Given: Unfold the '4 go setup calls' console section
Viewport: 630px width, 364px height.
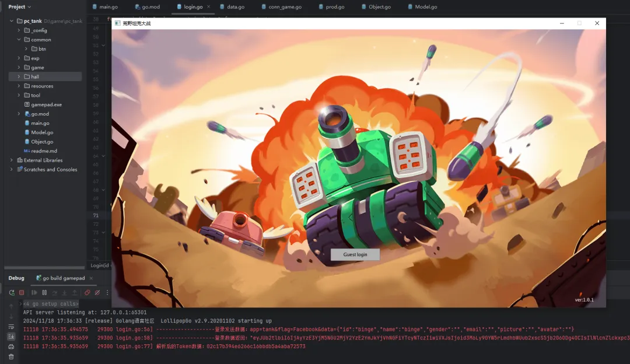Looking at the screenshot, I should pyautogui.click(x=20, y=304).
